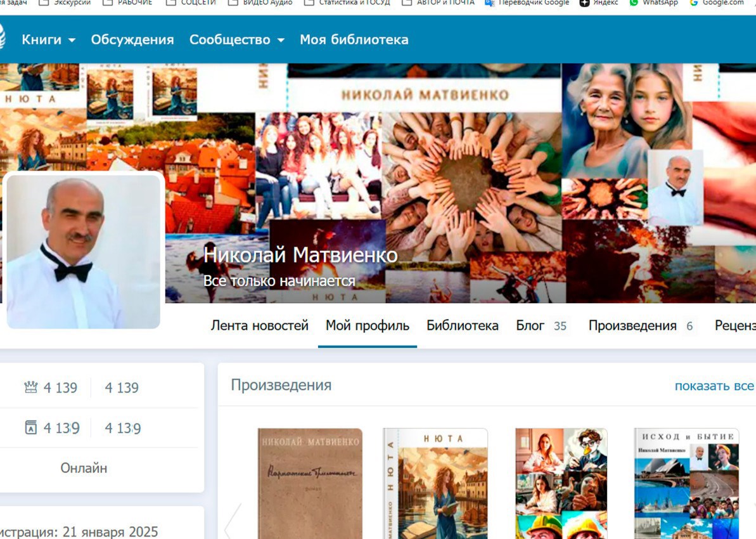756x539 pixels.
Task: Click the Произведения section heading
Action: pos(281,385)
